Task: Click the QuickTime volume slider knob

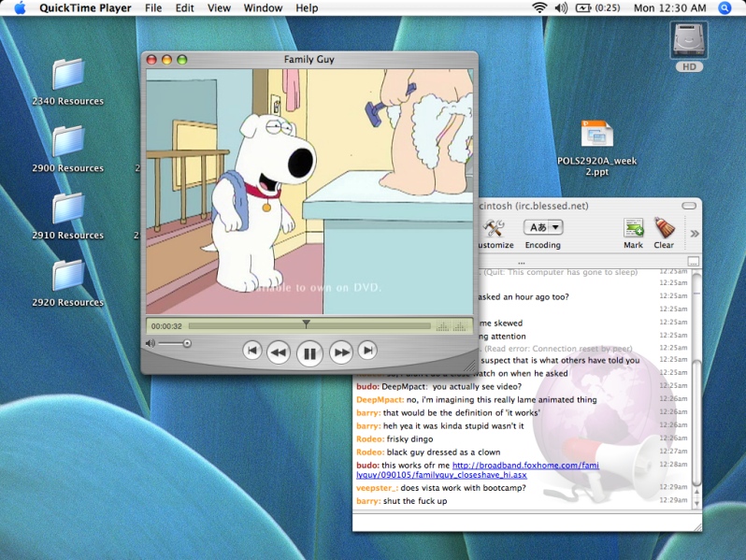Action: [187, 343]
